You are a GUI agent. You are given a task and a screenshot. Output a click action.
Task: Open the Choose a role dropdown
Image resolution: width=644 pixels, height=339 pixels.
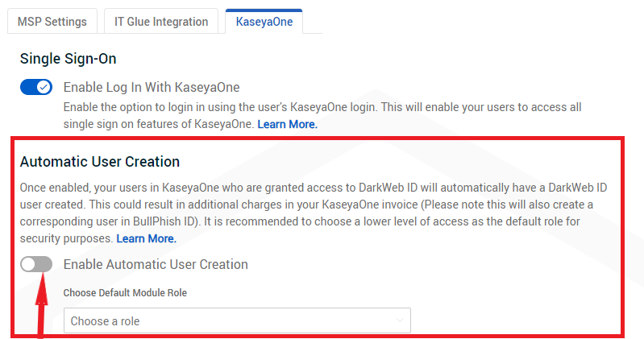coord(237,320)
